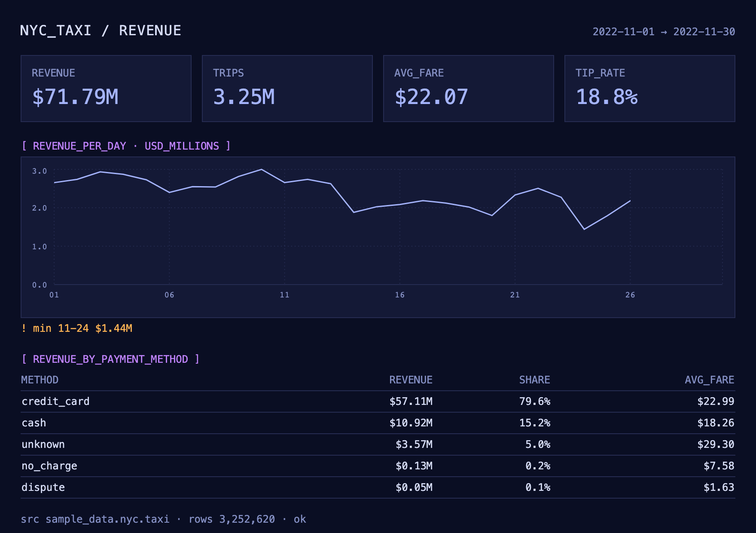Click the $29.30 average fare cell

[716, 444]
